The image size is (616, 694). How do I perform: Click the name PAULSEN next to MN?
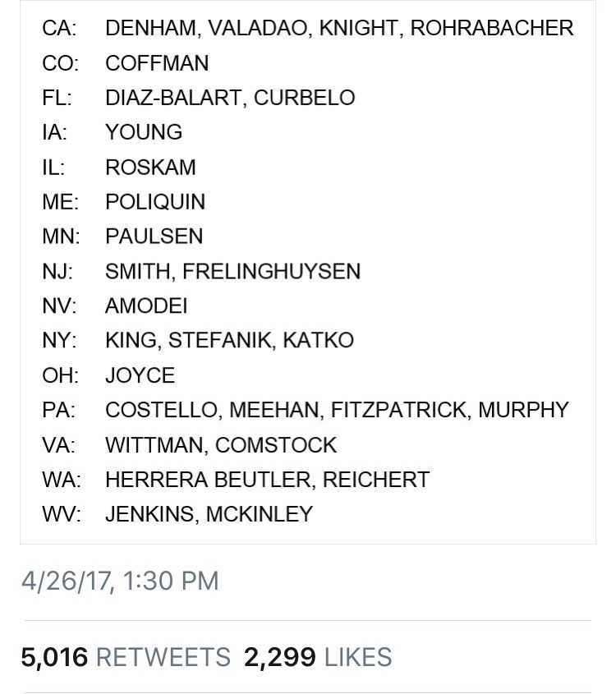[x=154, y=237]
